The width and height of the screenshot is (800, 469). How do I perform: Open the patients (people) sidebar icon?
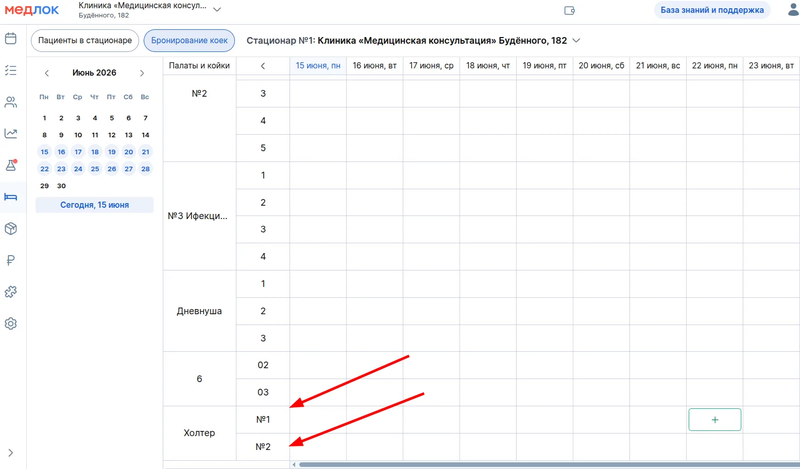coord(11,102)
